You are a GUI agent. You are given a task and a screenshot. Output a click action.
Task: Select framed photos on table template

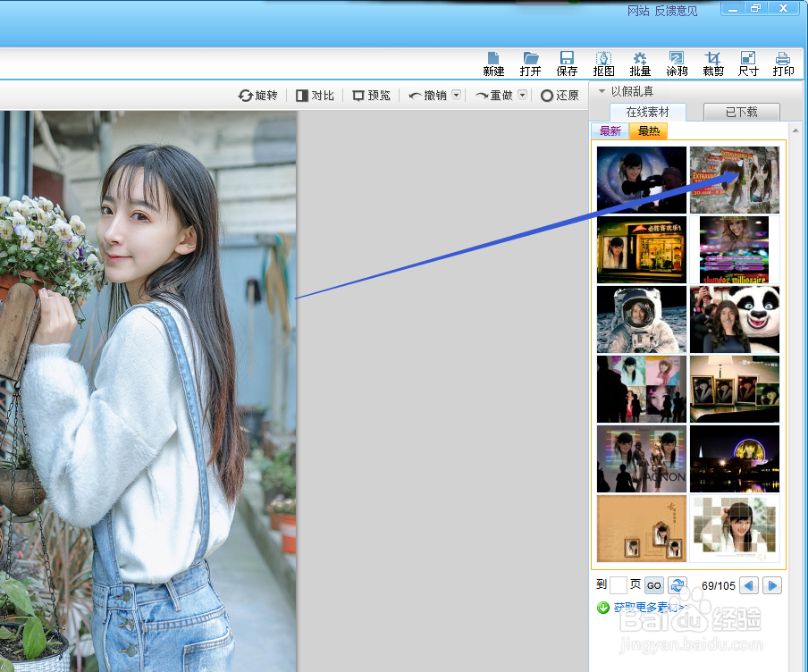pyautogui.click(x=735, y=389)
